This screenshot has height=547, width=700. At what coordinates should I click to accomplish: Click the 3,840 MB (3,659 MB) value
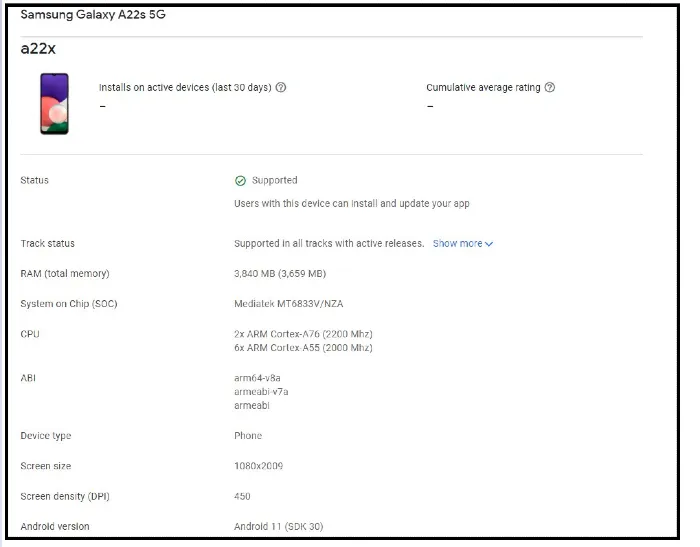pos(280,274)
